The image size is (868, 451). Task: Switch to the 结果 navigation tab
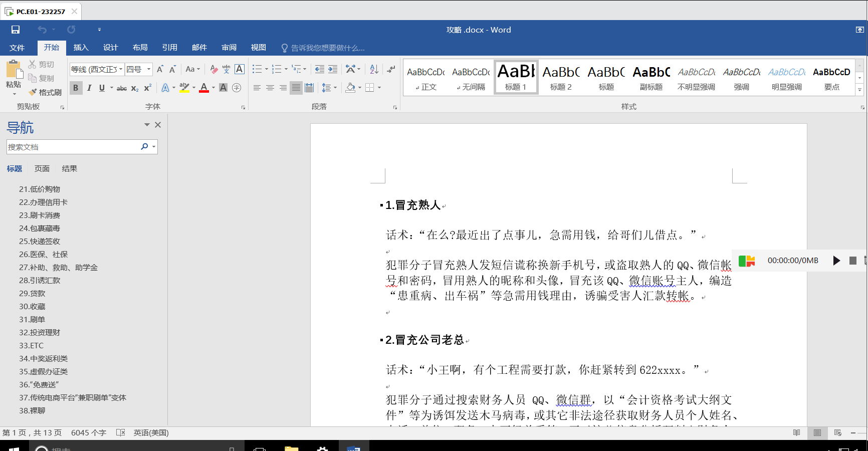point(70,168)
